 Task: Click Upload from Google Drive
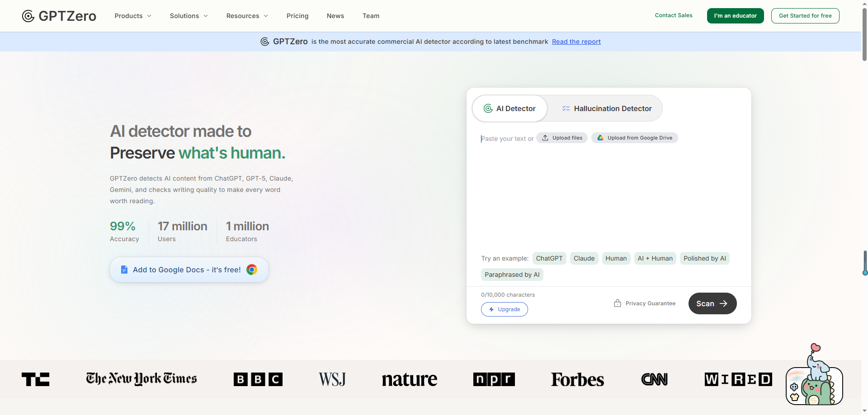(x=635, y=138)
